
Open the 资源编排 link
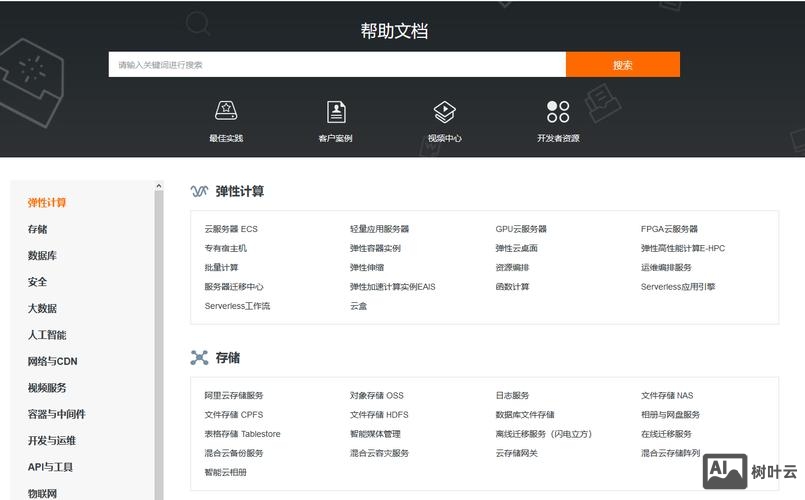[512, 267]
